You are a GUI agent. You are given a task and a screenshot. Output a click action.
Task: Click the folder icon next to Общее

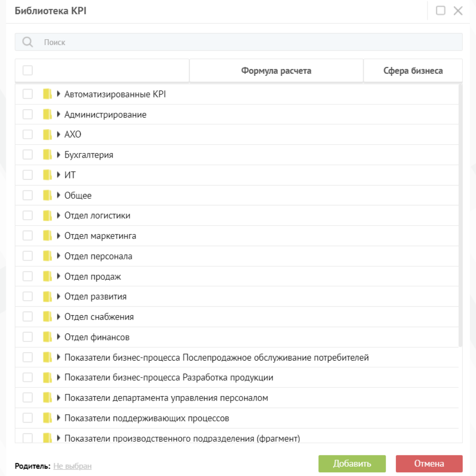tap(47, 196)
